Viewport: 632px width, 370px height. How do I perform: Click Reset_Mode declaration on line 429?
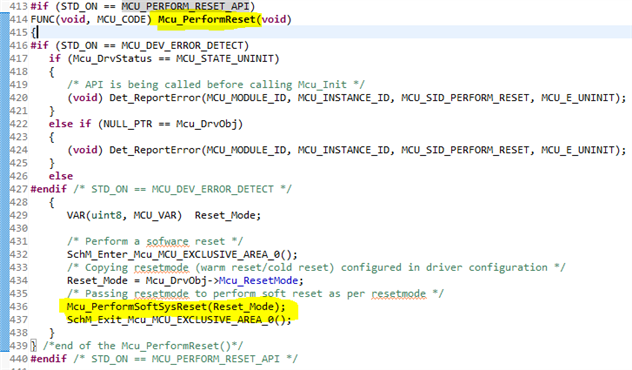[225, 215]
